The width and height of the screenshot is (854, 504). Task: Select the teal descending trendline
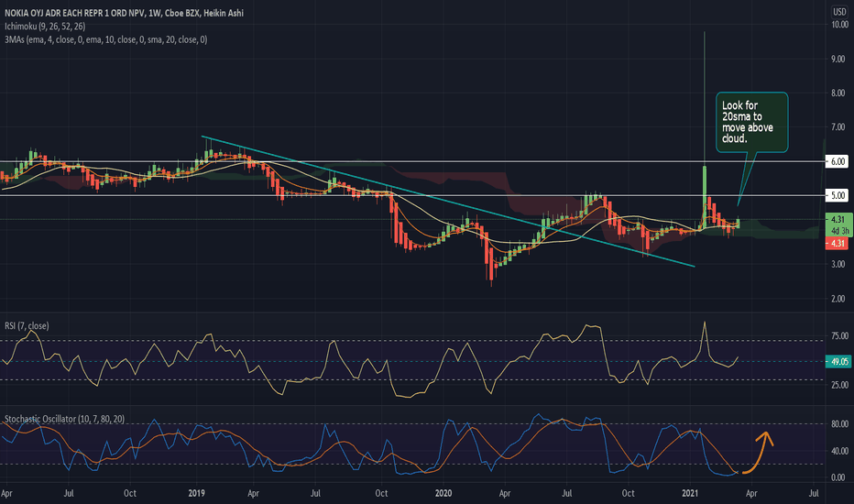pos(448,201)
